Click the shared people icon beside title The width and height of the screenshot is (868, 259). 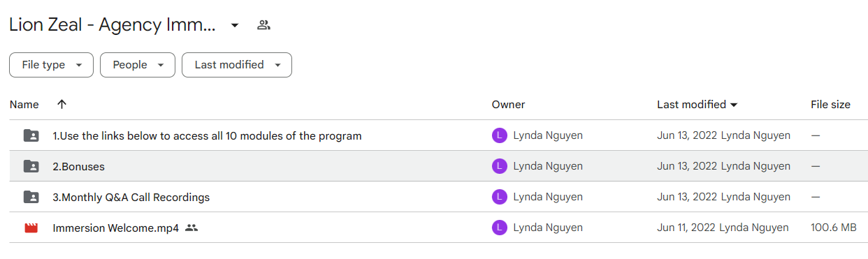click(263, 25)
